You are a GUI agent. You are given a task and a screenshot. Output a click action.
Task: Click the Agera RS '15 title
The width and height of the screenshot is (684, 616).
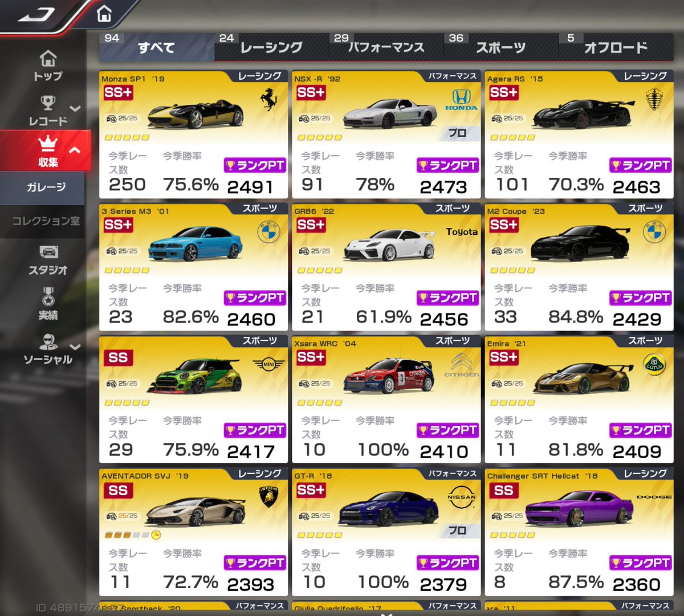[x=515, y=79]
